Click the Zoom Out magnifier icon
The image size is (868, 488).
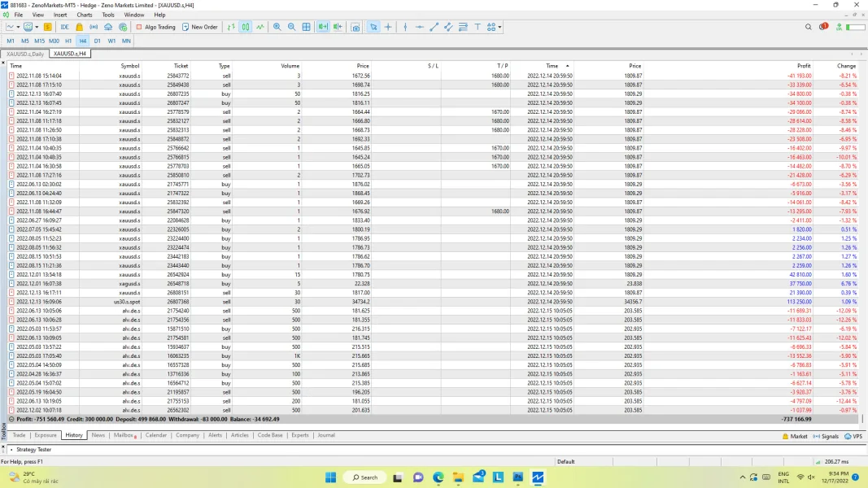(x=291, y=27)
